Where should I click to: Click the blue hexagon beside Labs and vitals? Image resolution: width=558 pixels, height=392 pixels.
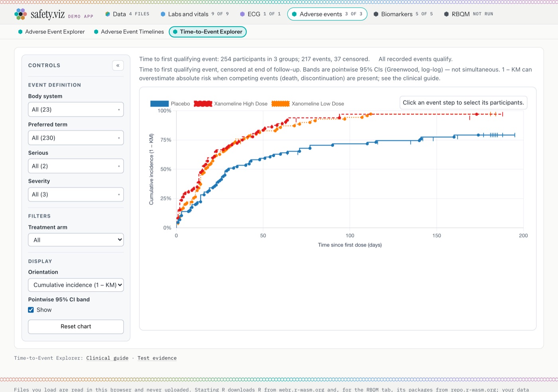pyautogui.click(x=163, y=14)
